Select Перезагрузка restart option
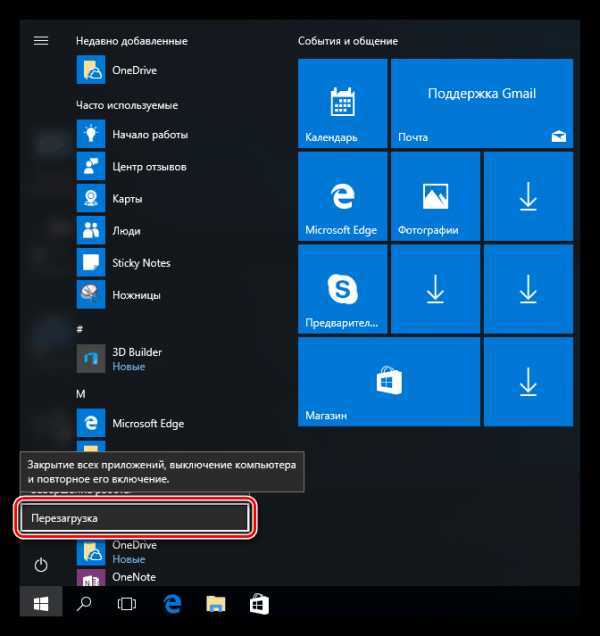This screenshot has height=636, width=600. (x=135, y=518)
